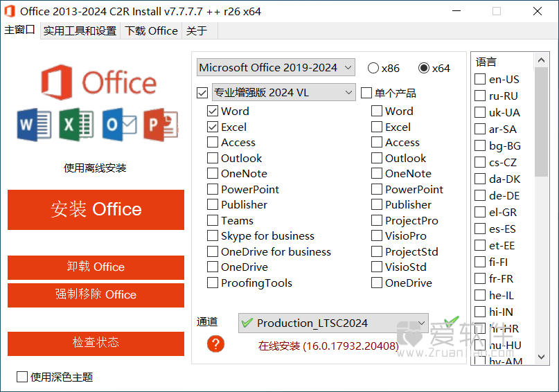Check OneDrive in the suite list
The height and width of the screenshot is (392, 559).
point(213,267)
